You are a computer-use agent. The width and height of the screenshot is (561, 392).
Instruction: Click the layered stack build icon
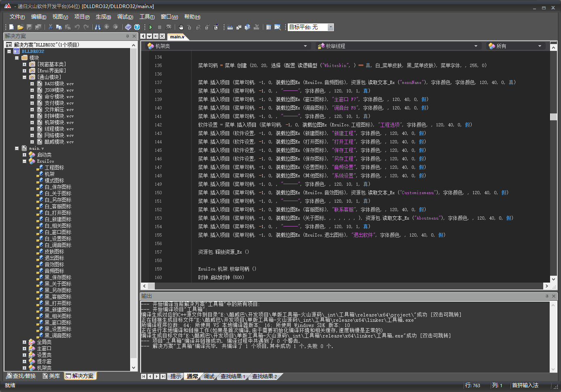pyautogui.click(x=247, y=27)
